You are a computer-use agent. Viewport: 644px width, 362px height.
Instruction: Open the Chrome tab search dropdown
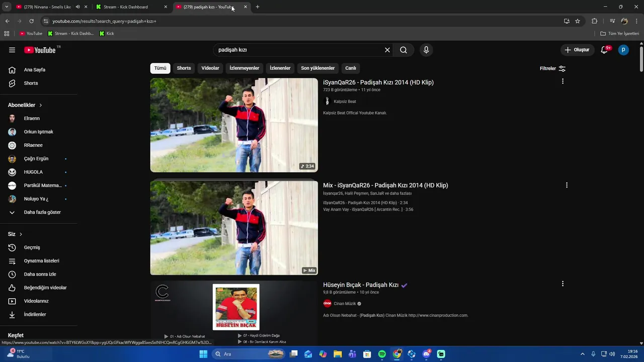click(7, 7)
